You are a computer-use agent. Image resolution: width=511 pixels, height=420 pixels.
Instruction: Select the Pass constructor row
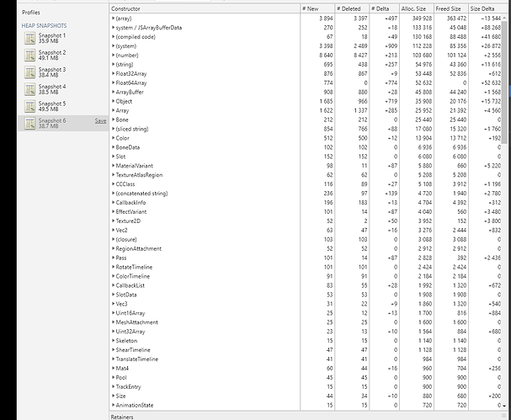[x=306, y=258]
